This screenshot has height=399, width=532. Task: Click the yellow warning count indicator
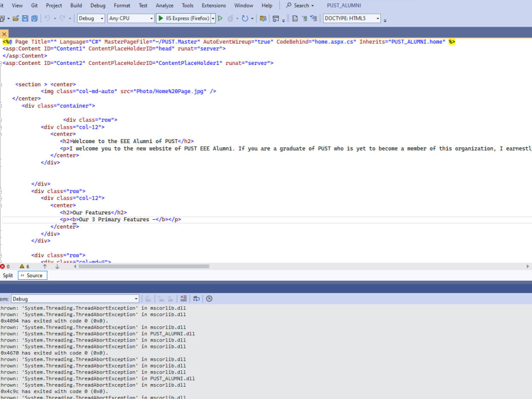(24, 267)
